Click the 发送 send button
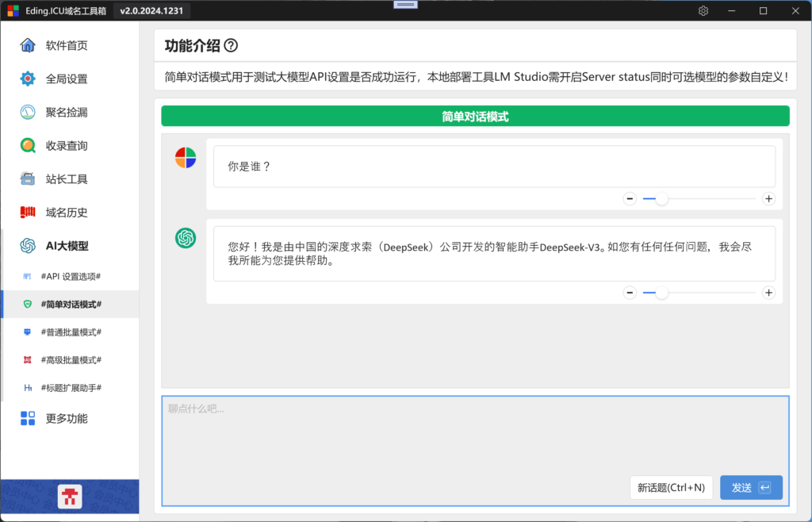Image resolution: width=812 pixels, height=522 pixels. click(751, 488)
